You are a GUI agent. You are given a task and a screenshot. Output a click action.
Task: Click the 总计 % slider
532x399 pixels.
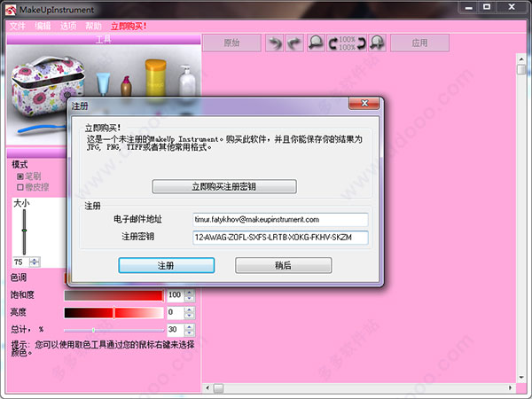click(x=113, y=330)
